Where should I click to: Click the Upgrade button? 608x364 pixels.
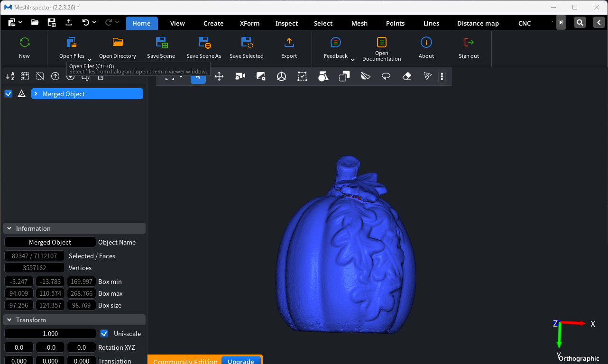[x=241, y=361]
